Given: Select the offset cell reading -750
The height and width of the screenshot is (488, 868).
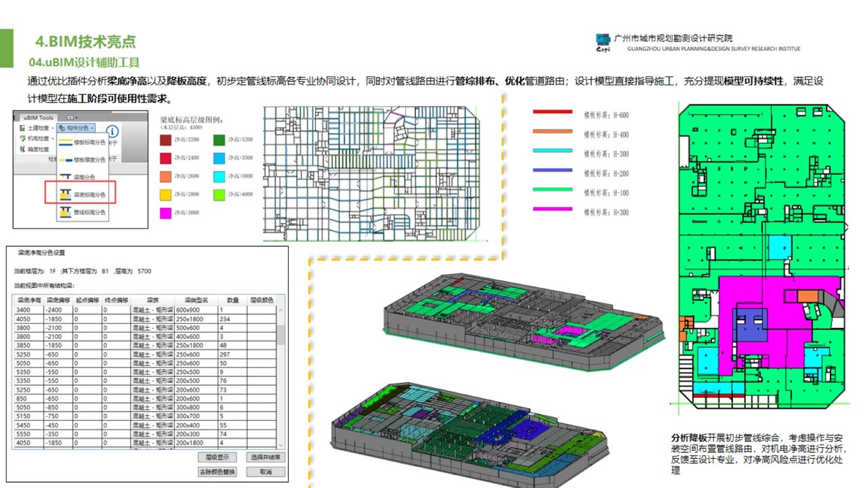Looking at the screenshot, I should pyautogui.click(x=58, y=416).
